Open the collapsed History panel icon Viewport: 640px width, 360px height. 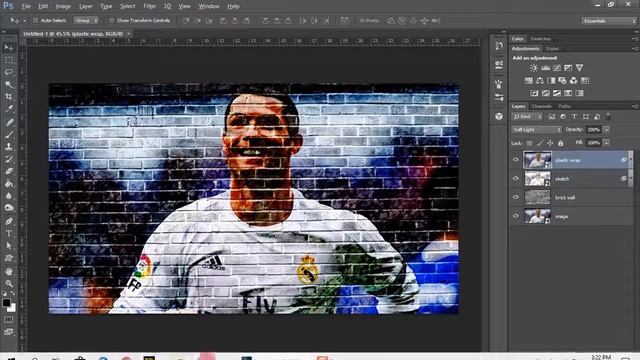[499, 46]
